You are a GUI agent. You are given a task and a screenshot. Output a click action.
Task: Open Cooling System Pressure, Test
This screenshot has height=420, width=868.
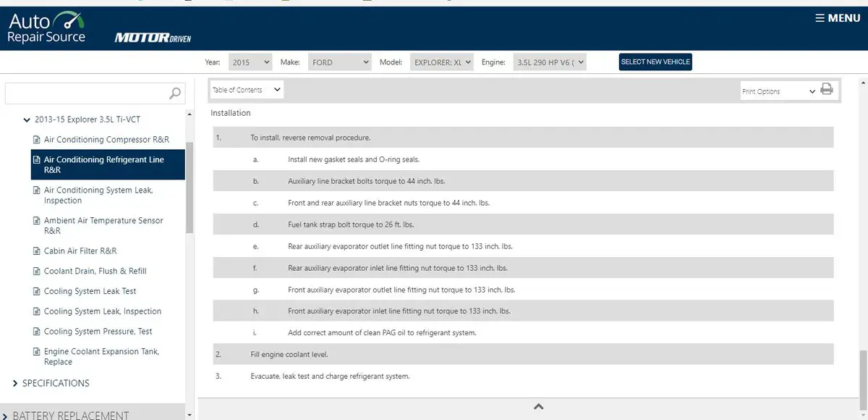(98, 332)
